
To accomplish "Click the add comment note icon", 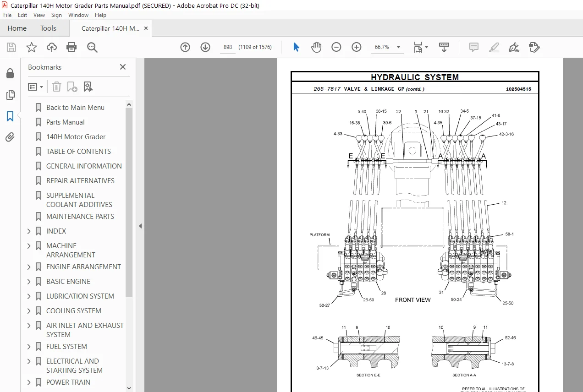I will click(x=474, y=47).
